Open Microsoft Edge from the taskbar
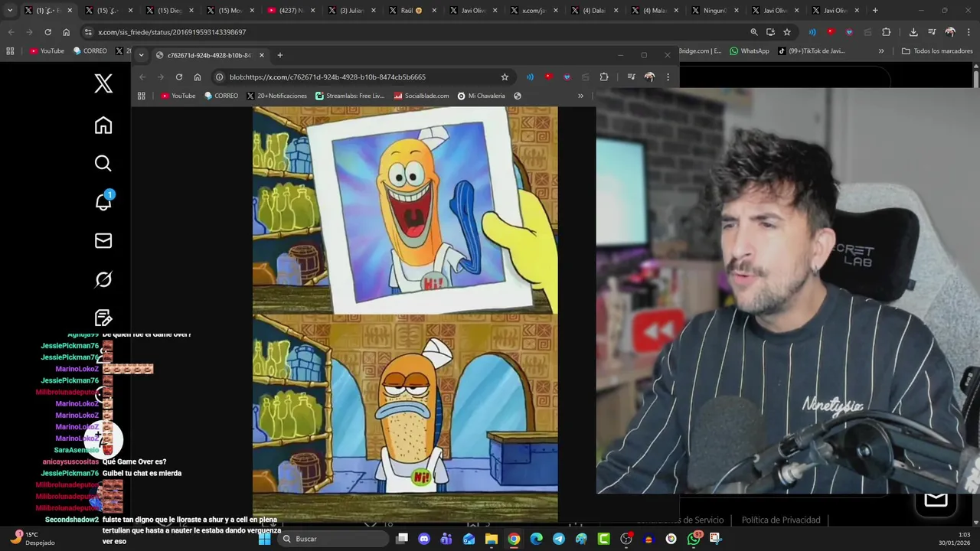Viewport: 980px width, 551px height. tap(537, 539)
